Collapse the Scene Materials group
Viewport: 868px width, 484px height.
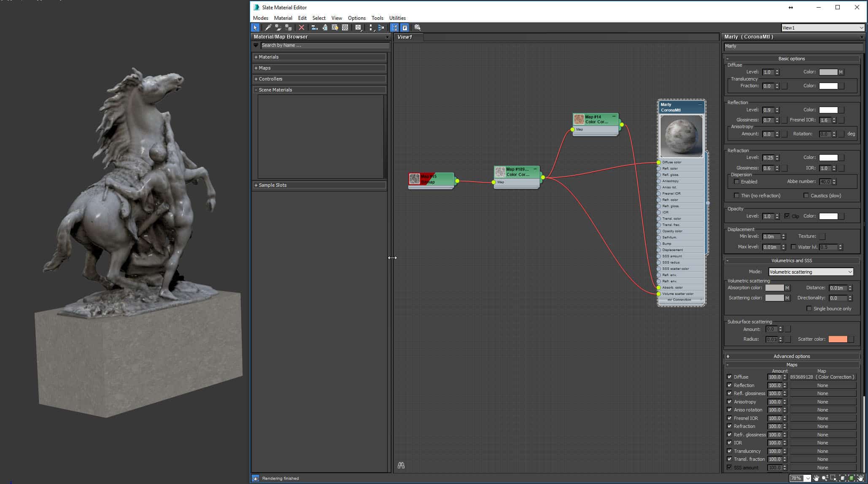point(319,90)
